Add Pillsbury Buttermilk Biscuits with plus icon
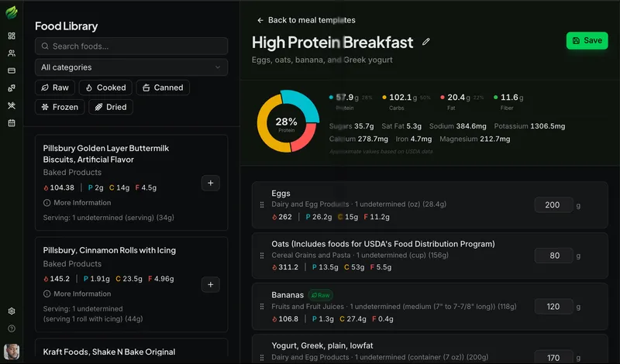 211,183
